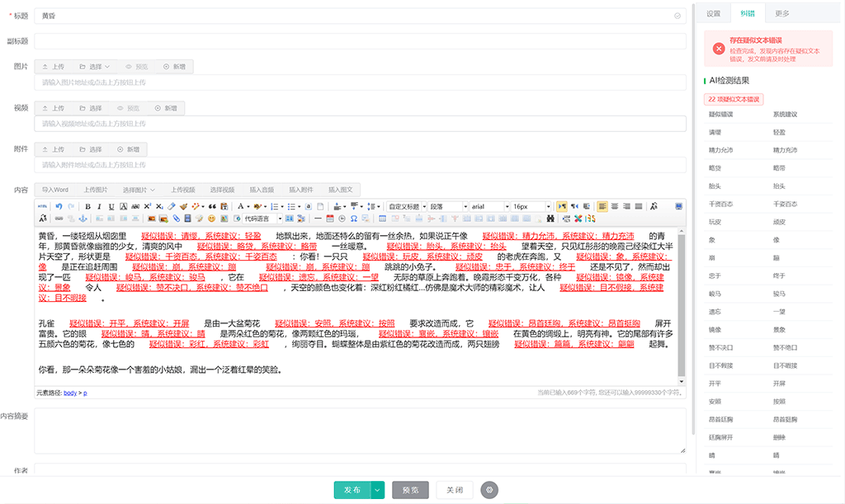The height and width of the screenshot is (504, 845).
Task: Open the dropdown arrow next to 发布
Action: [x=378, y=490]
